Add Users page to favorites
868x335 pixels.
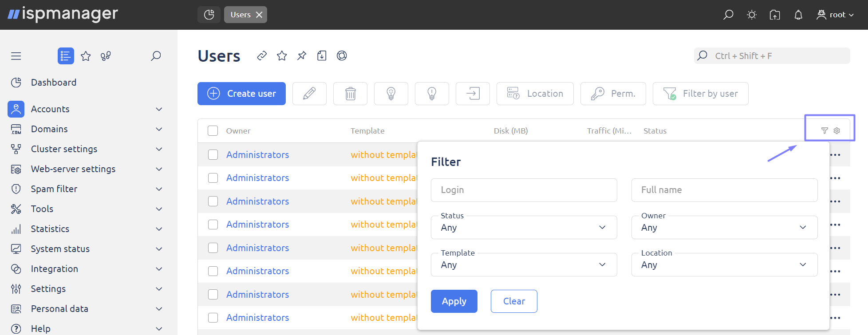[x=282, y=55]
